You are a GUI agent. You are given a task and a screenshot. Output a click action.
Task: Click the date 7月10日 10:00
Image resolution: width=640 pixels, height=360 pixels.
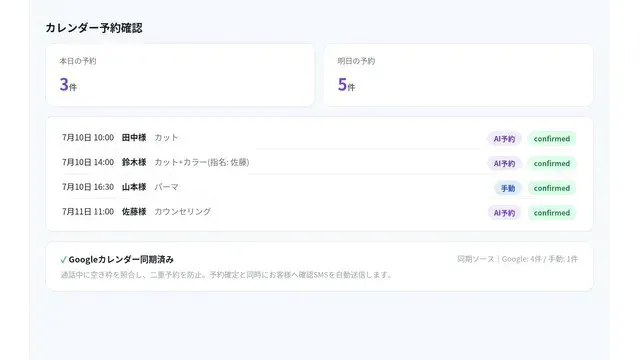[88, 138]
